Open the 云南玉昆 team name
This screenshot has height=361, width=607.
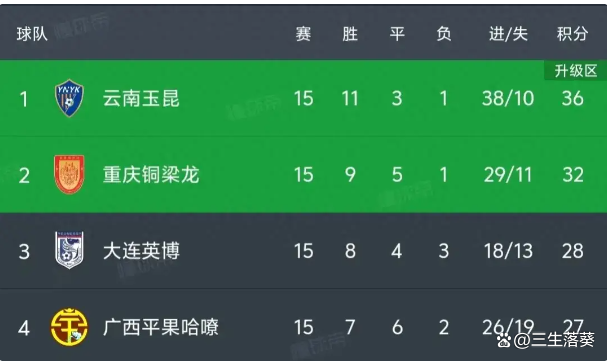141,98
